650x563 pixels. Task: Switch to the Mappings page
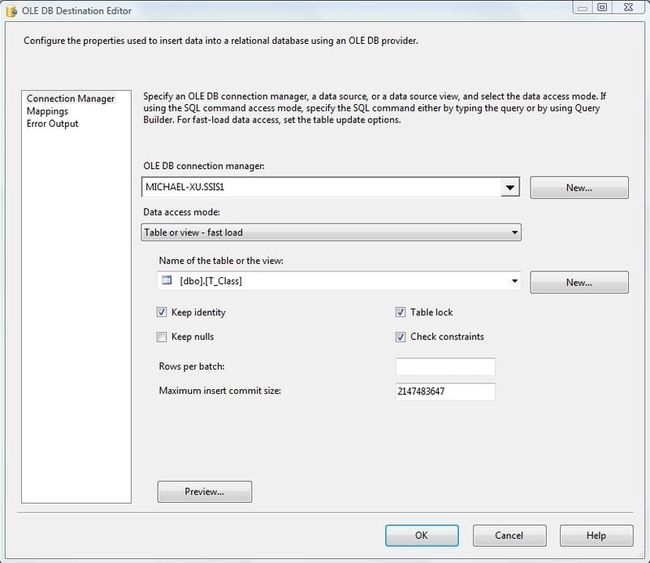click(47, 111)
